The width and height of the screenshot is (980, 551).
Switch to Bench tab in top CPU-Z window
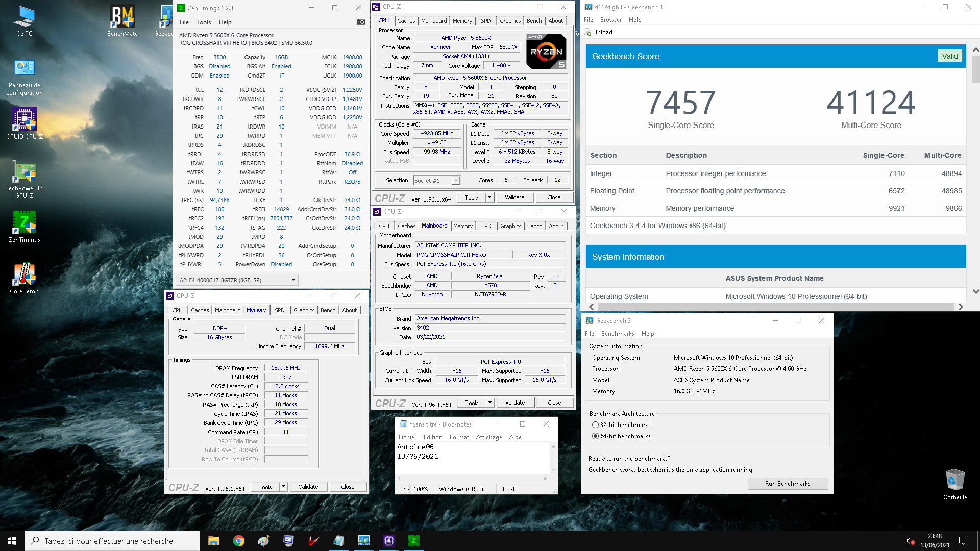coord(534,21)
